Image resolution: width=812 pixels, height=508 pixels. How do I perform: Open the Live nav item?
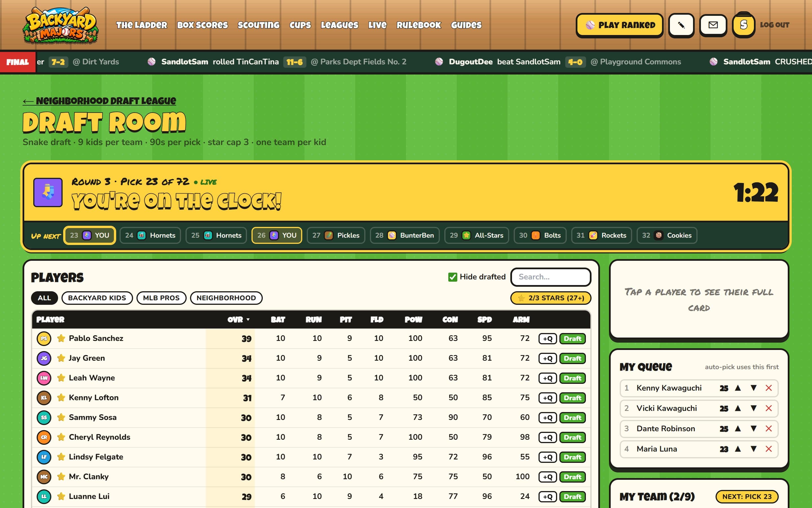click(378, 25)
